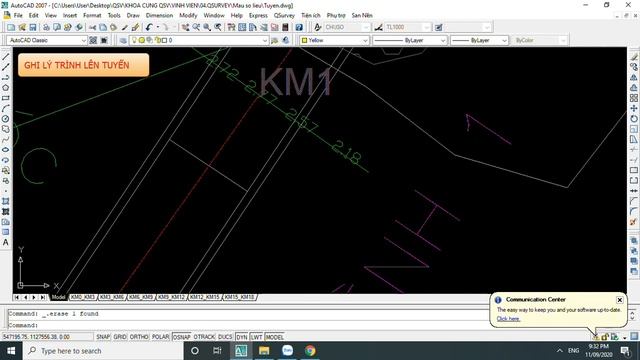Toggle DYN dynamic input in status bar
640x360 pixels.
pyautogui.click(x=242, y=337)
